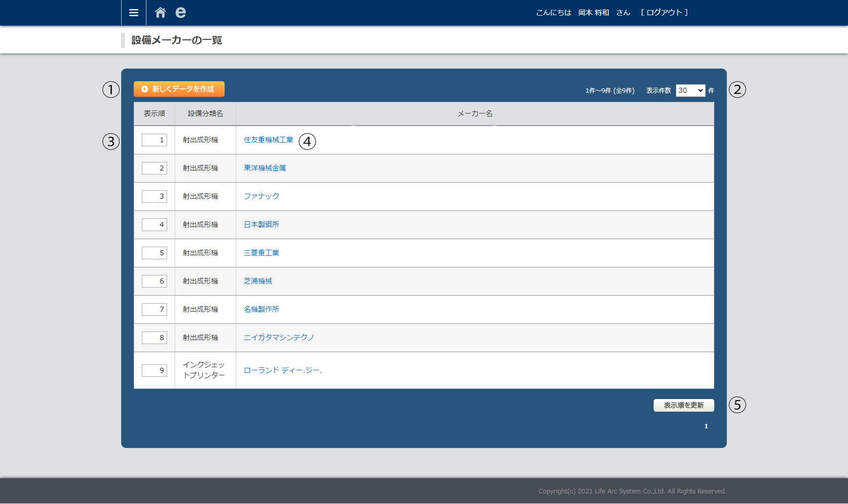The width and height of the screenshot is (848, 504).
Task: Open 日本製鋼所 maker link
Action: pos(261,225)
